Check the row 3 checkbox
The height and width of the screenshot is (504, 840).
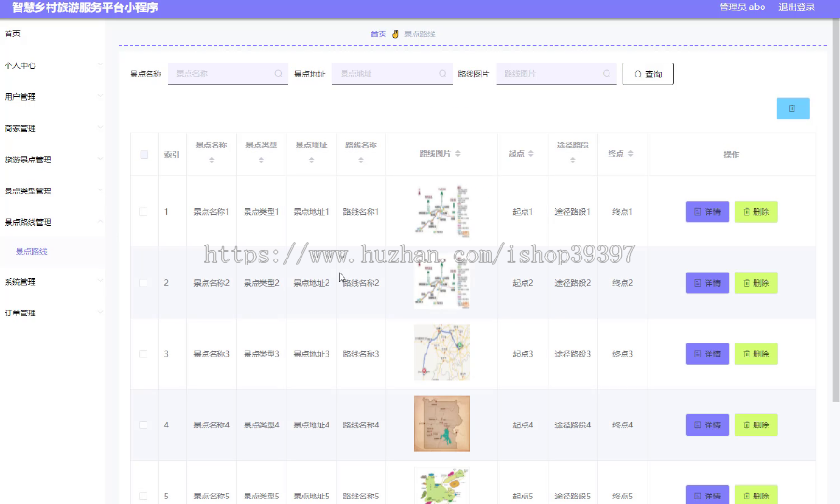point(144,354)
